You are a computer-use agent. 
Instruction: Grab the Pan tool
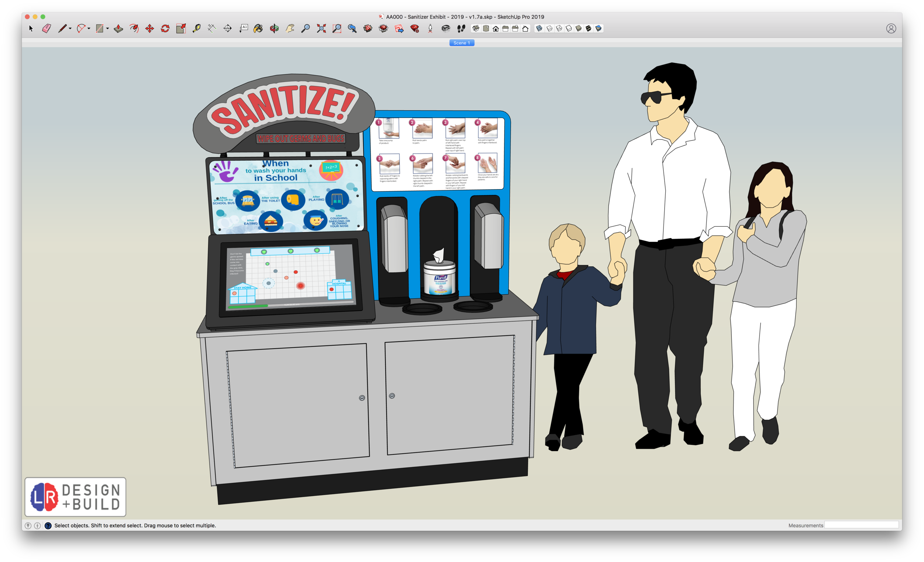(289, 28)
